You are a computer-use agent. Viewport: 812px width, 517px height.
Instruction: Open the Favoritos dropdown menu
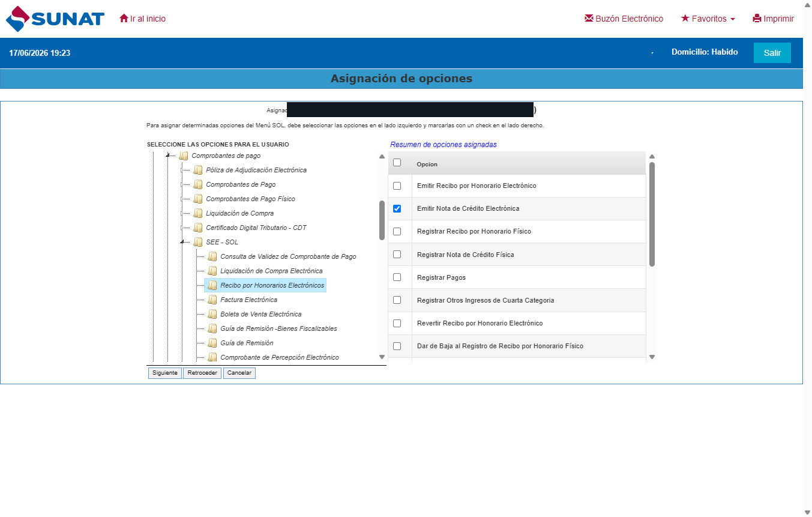708,19
